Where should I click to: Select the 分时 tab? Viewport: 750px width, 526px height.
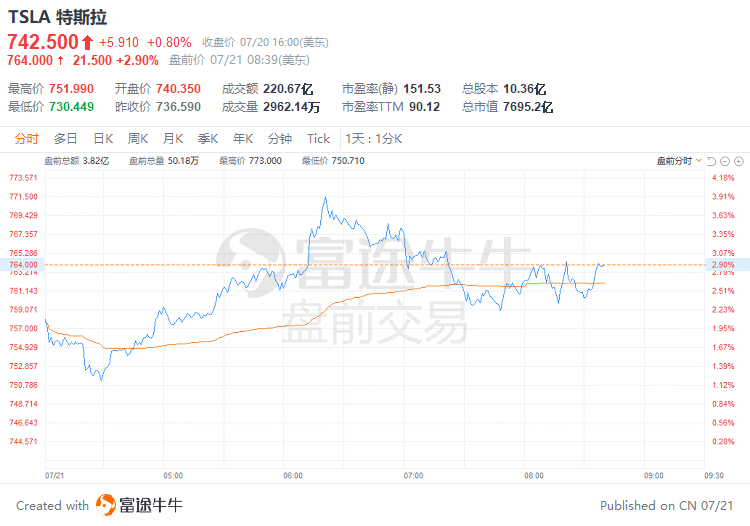26,139
